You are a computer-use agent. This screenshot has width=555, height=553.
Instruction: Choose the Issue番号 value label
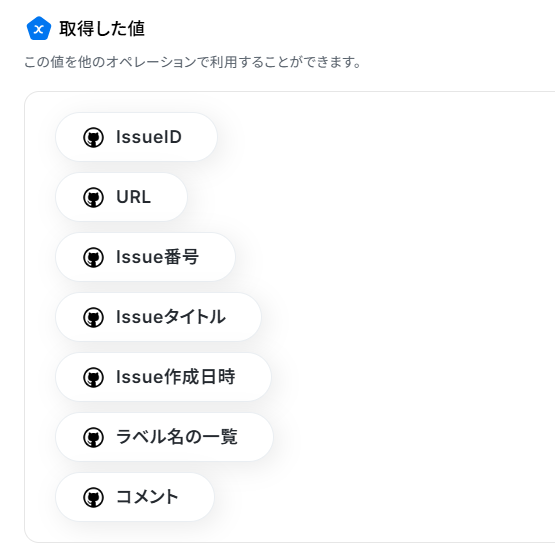click(x=158, y=257)
